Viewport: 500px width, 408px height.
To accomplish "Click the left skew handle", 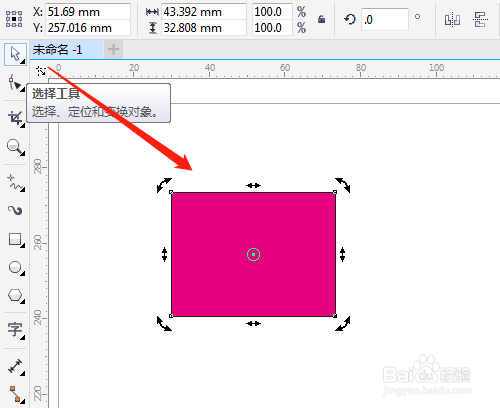I will tap(164, 254).
